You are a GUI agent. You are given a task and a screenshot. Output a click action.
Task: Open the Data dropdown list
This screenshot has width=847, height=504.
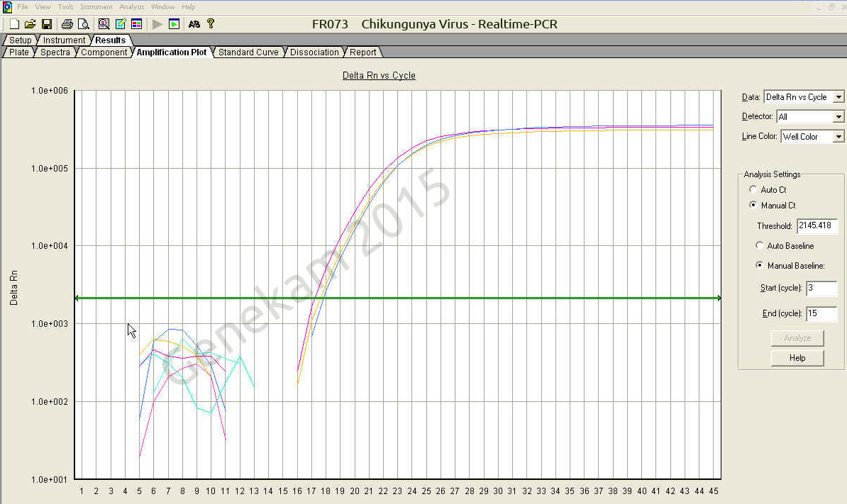(838, 97)
